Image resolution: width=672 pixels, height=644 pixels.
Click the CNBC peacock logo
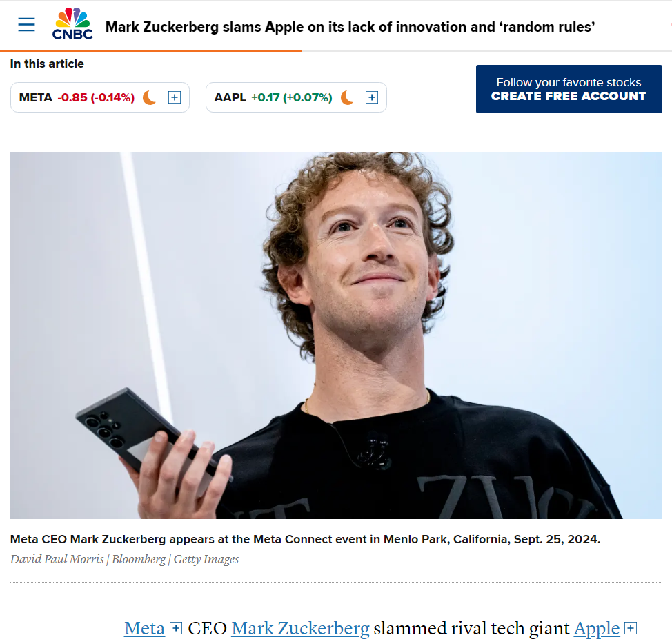pos(72,24)
